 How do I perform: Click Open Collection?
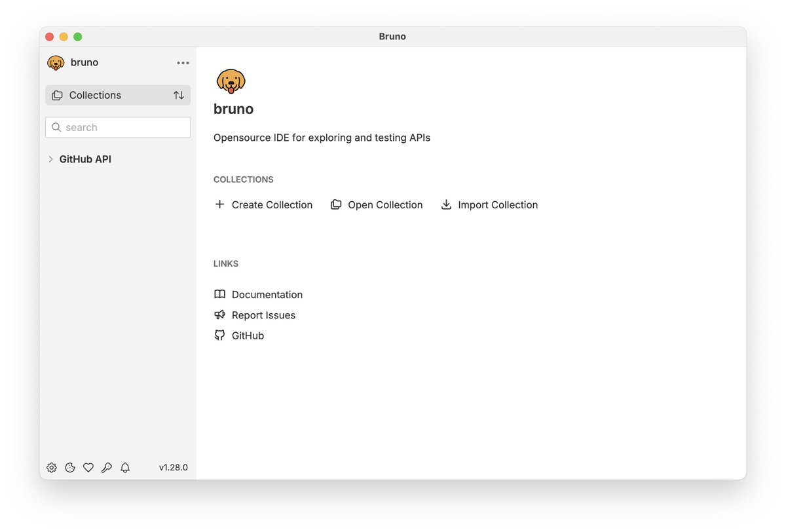(x=385, y=205)
